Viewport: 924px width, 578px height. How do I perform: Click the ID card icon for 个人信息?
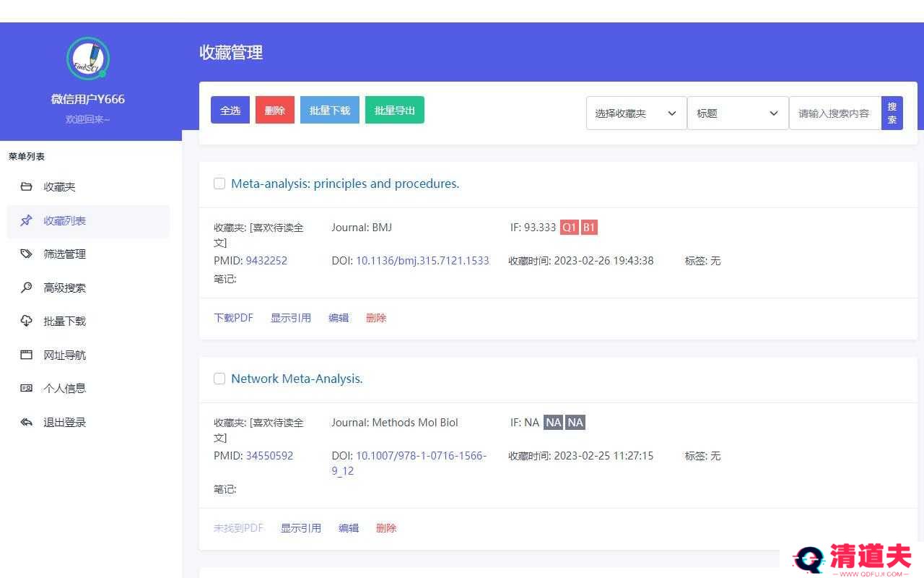[27, 388]
